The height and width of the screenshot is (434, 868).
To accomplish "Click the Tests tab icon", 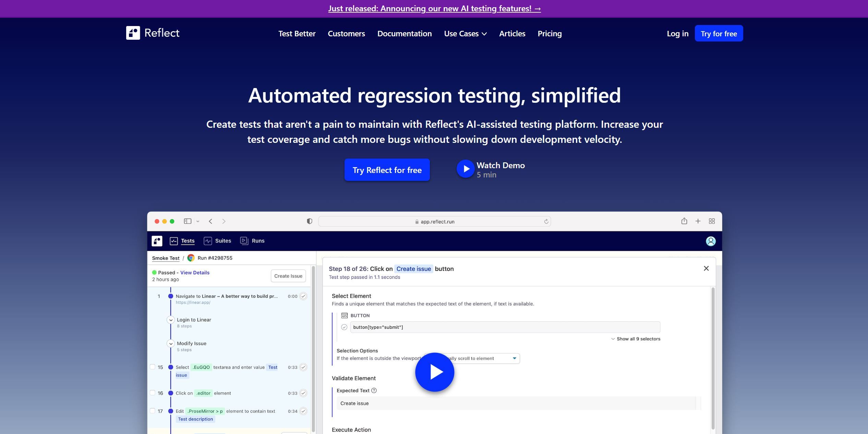I will click(174, 240).
